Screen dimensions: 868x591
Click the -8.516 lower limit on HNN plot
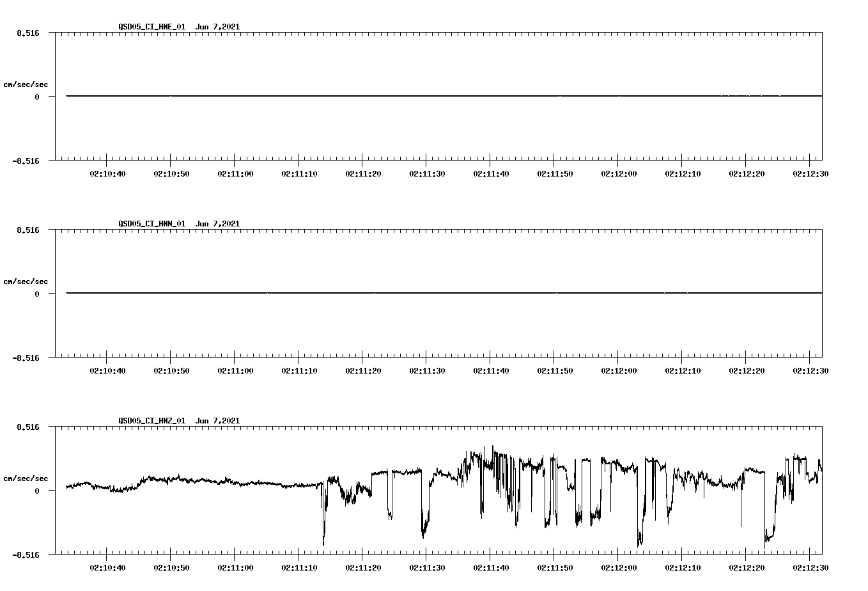[x=26, y=358]
